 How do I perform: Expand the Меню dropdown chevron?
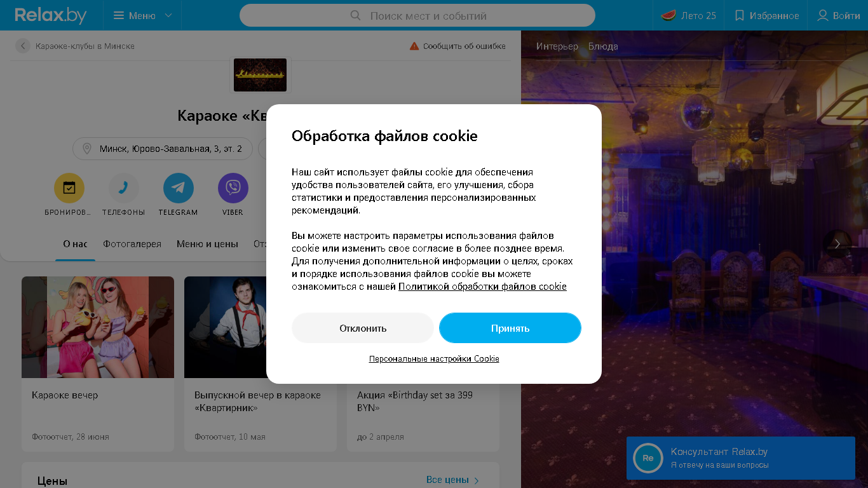pyautogui.click(x=168, y=15)
